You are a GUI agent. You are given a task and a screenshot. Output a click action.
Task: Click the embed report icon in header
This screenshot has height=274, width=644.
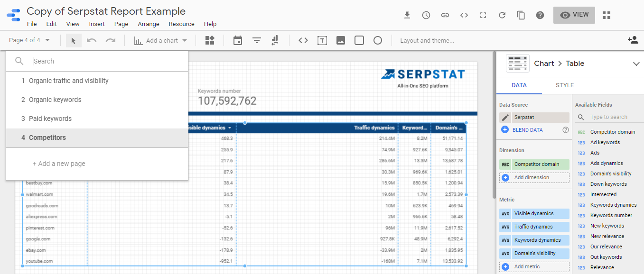click(464, 15)
